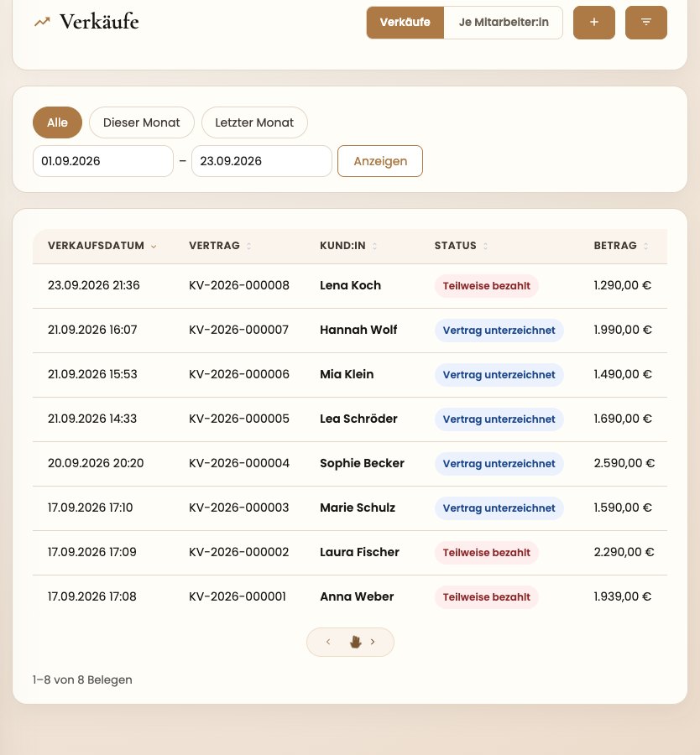The image size is (700, 755).
Task: Click Vertrag unterzeichnet badge for Marie Schulz
Action: coord(499,508)
